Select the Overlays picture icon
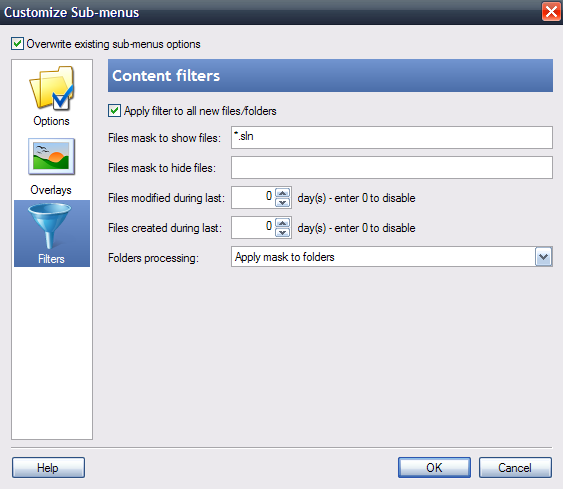Screen dimensions: 563x489 [51, 157]
